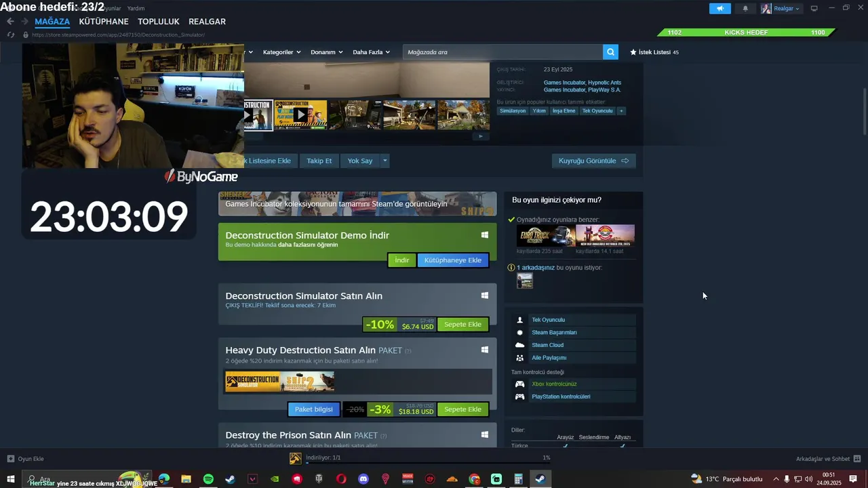Open the Hypnotic Ants developer link
This screenshot has height=488, width=868.
(x=604, y=83)
